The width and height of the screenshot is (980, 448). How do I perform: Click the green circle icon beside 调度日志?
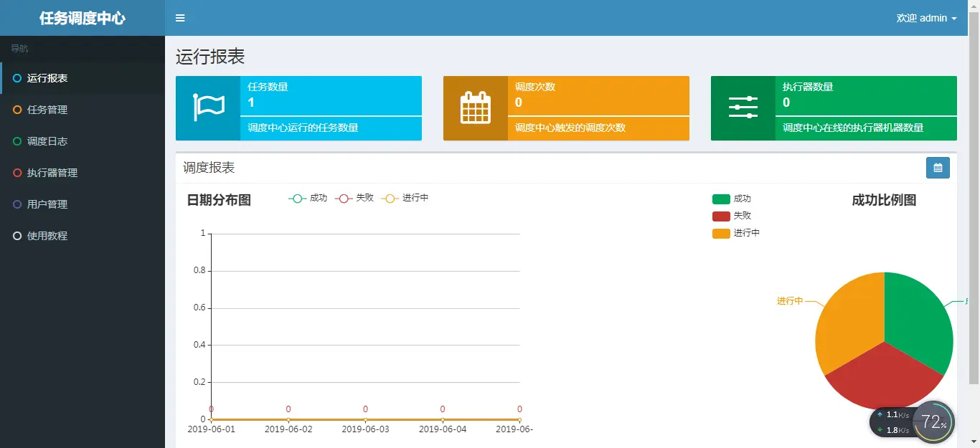(17, 141)
